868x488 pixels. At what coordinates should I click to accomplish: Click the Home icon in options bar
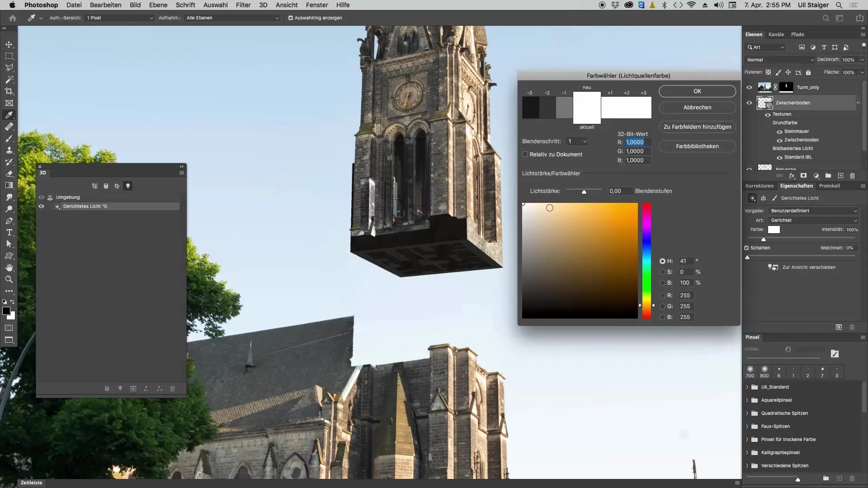coord(13,18)
